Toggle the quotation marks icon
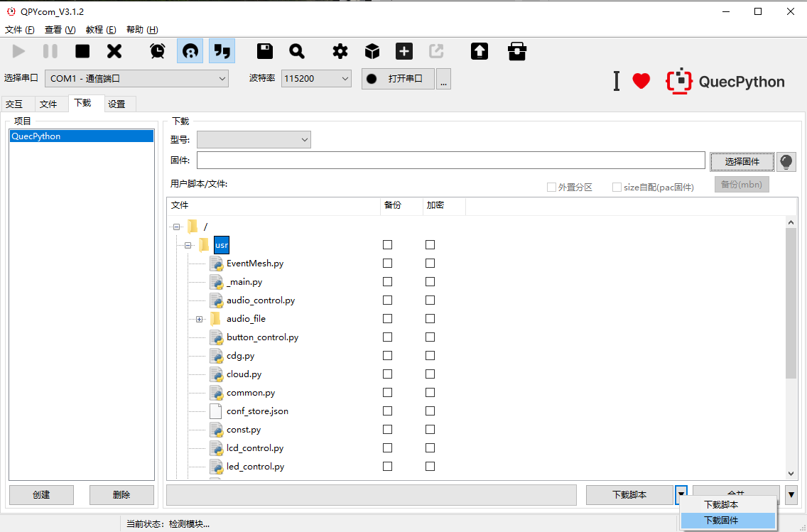Screen dimensions: 807x532 tap(222, 51)
